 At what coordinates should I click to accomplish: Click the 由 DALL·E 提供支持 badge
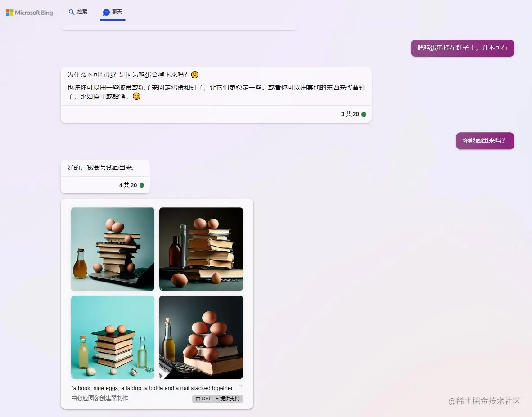[x=217, y=399]
